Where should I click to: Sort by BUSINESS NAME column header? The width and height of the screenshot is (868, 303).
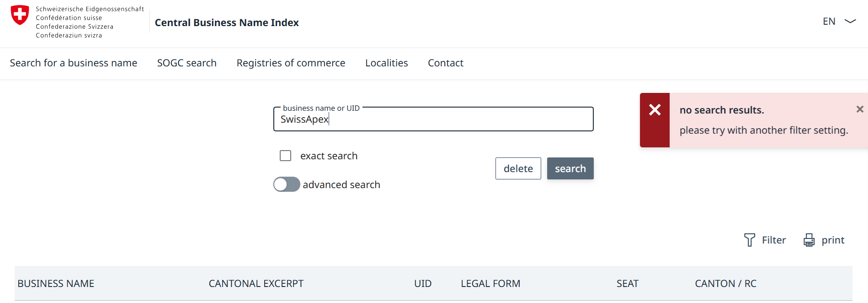click(x=56, y=284)
